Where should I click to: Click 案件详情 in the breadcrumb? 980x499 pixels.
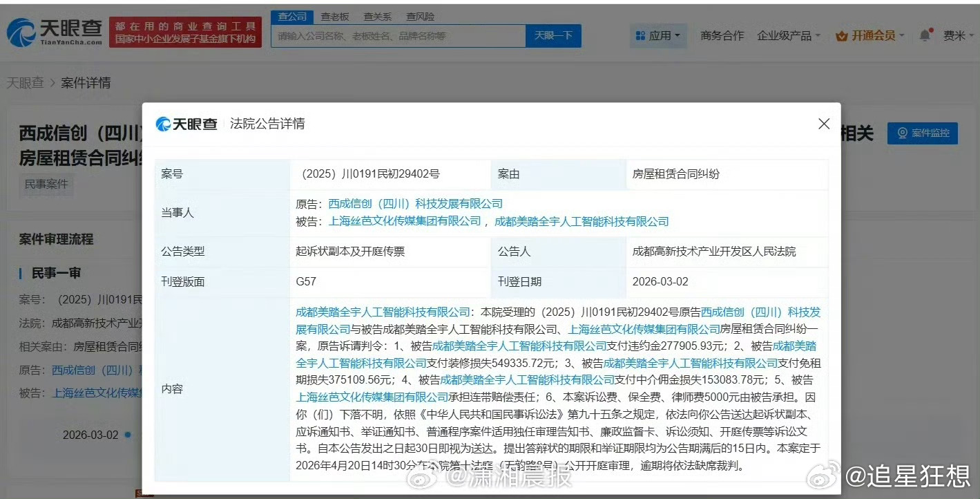(x=86, y=83)
